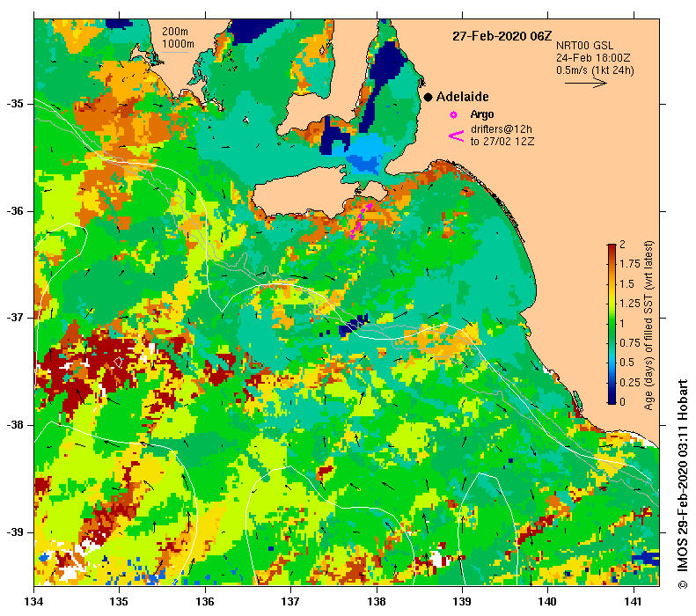This screenshot has width=696, height=616.
Task: Click the latitude label '-35'
Action: [14, 104]
